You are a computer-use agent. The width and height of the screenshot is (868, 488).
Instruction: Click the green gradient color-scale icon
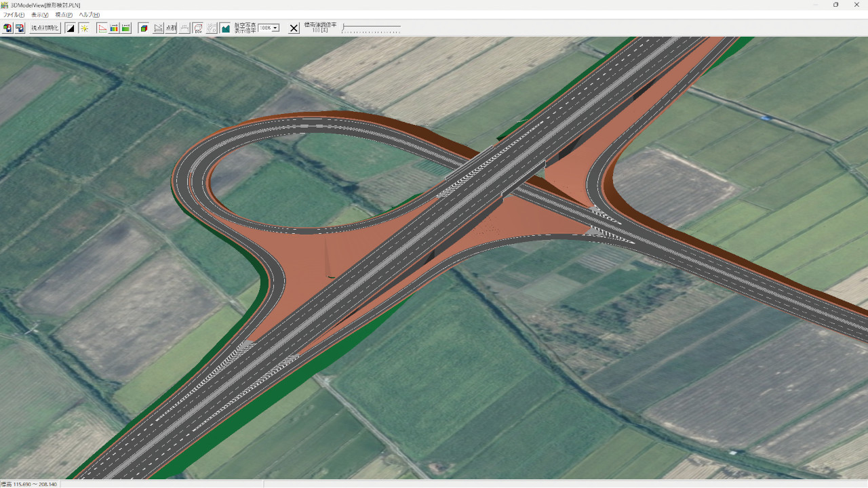126,28
